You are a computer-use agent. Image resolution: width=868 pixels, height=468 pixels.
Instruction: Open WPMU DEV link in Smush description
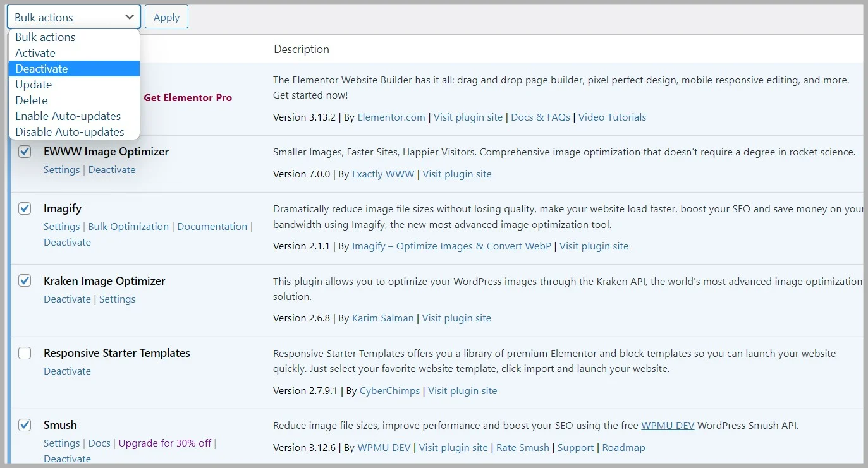pos(668,426)
